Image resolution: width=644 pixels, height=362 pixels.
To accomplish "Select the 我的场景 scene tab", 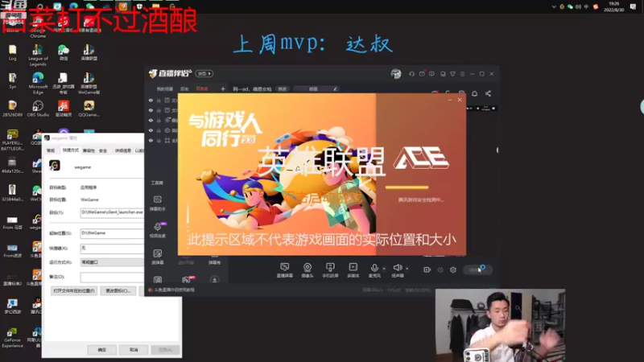I will (165, 88).
